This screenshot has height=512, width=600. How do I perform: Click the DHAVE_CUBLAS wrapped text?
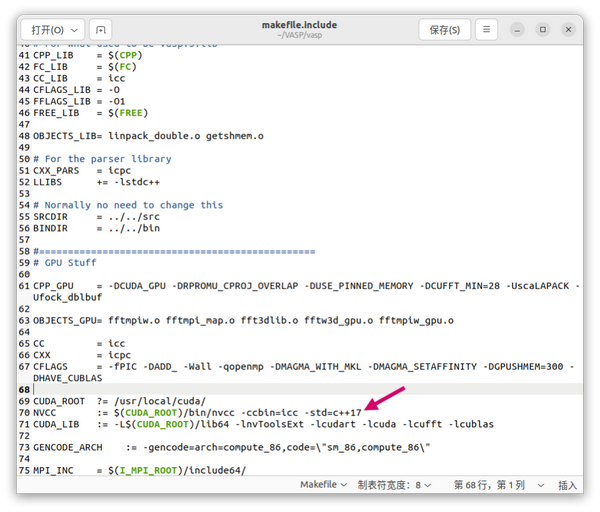click(67, 378)
